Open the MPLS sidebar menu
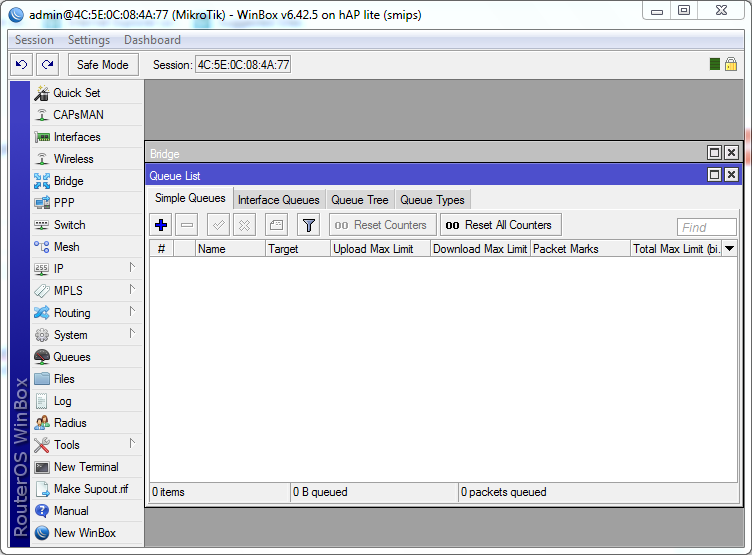Image resolution: width=752 pixels, height=555 pixels. click(x=87, y=291)
